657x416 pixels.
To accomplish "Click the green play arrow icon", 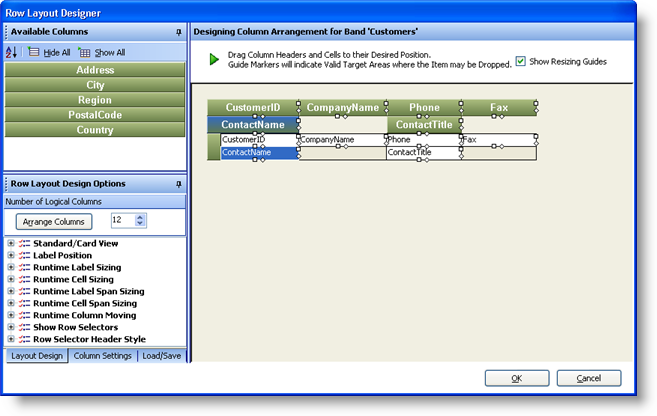I will coord(214,60).
